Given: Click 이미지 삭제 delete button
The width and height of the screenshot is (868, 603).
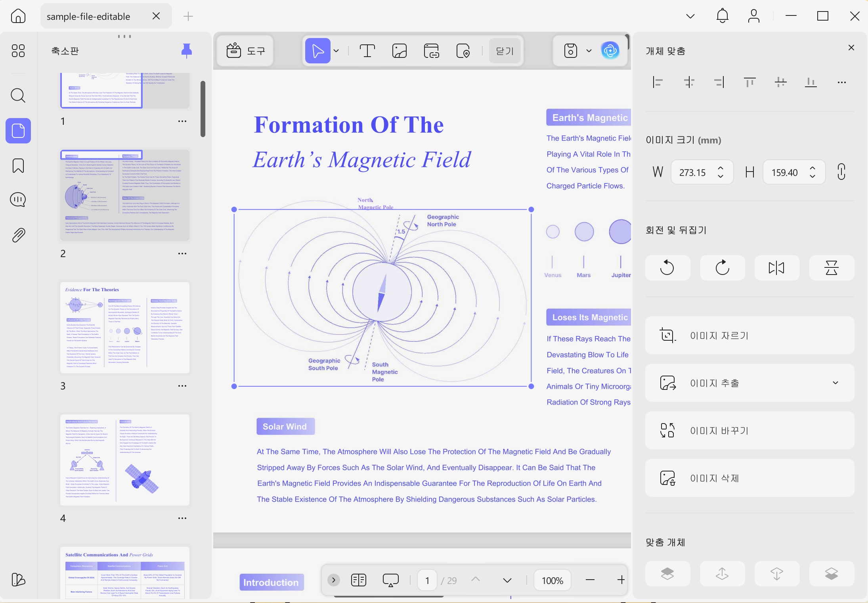Looking at the screenshot, I should 749,478.
